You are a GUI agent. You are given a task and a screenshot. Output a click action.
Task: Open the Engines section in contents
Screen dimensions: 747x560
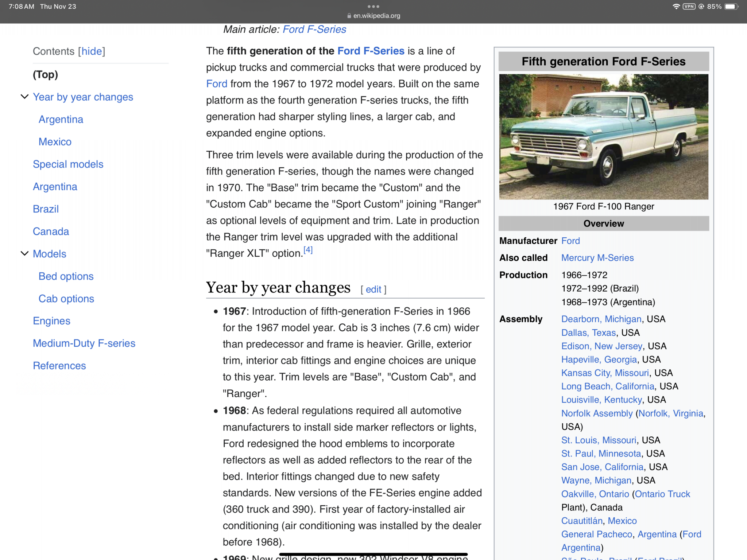(51, 321)
